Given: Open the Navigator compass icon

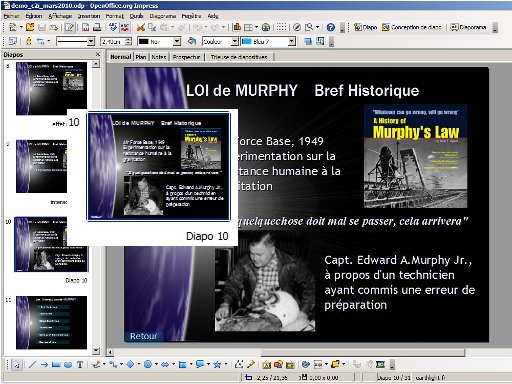Looking at the screenshot, I should (297, 27).
